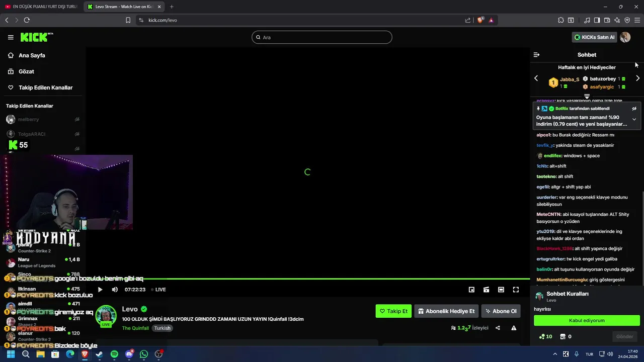
Task: Click the mute icon next to melberry
Action: point(77,119)
